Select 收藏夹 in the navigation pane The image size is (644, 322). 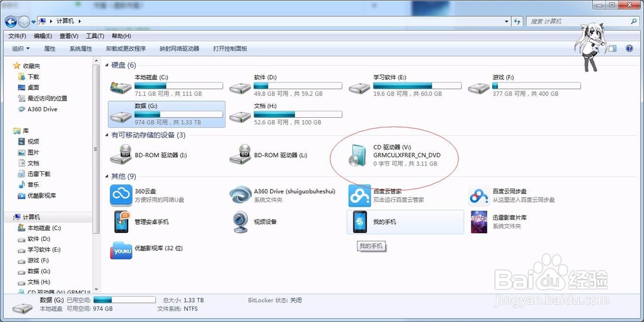[x=31, y=66]
